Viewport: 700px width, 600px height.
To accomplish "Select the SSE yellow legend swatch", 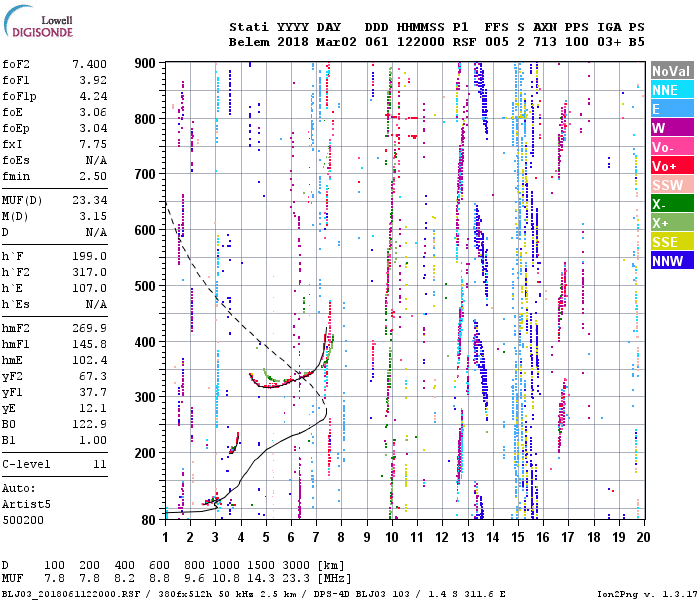I will [x=672, y=242].
